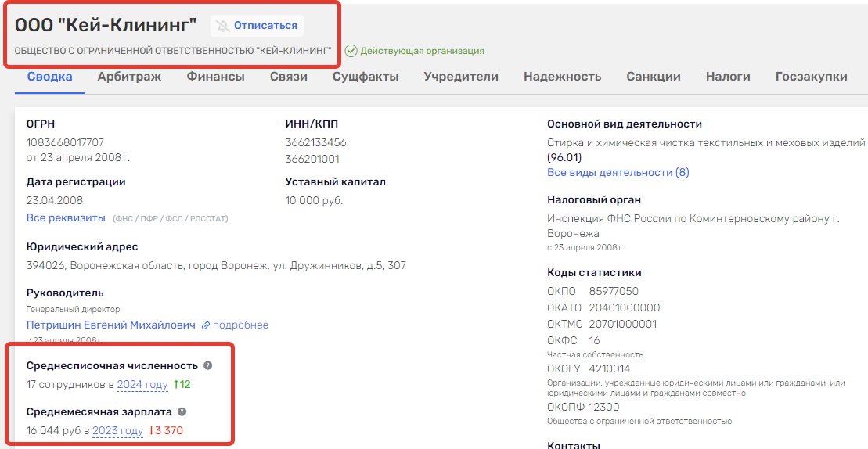Click the green checkmark icon by Действующая организация
Image resolution: width=868 pixels, height=449 pixels.
[x=351, y=51]
